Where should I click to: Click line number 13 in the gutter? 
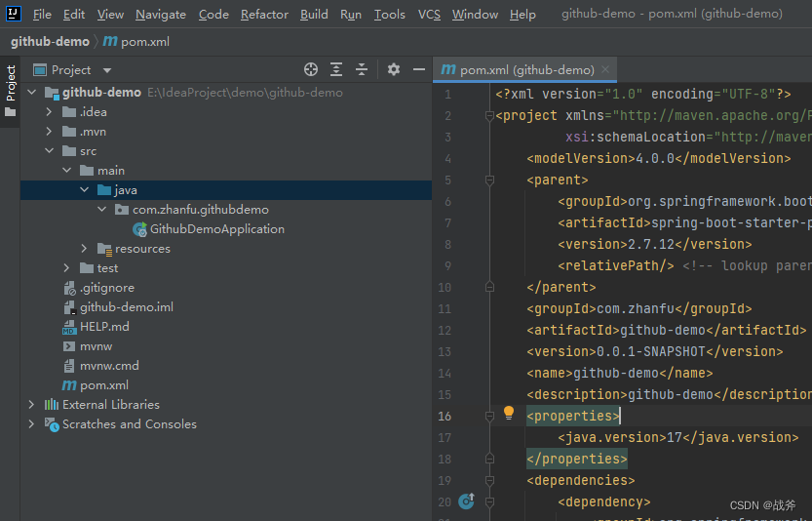click(x=445, y=352)
